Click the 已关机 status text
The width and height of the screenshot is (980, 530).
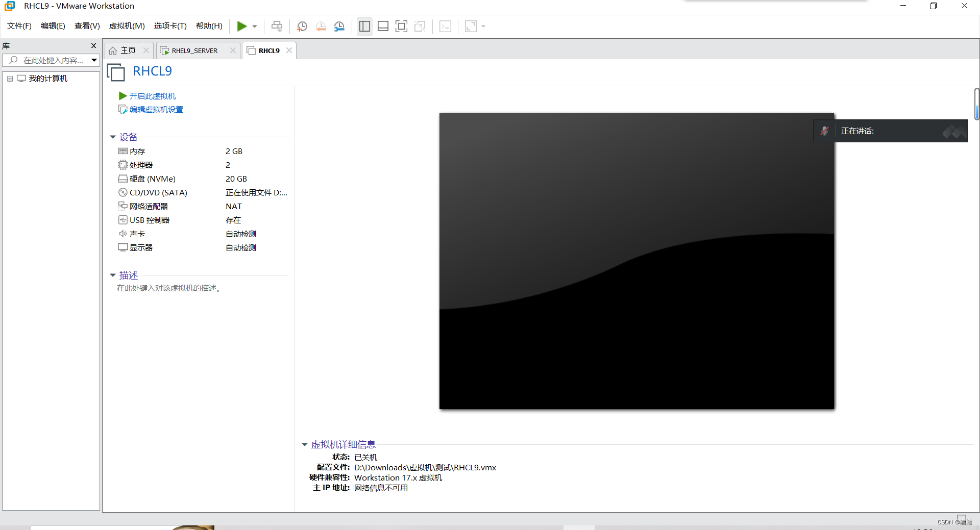tap(365, 457)
